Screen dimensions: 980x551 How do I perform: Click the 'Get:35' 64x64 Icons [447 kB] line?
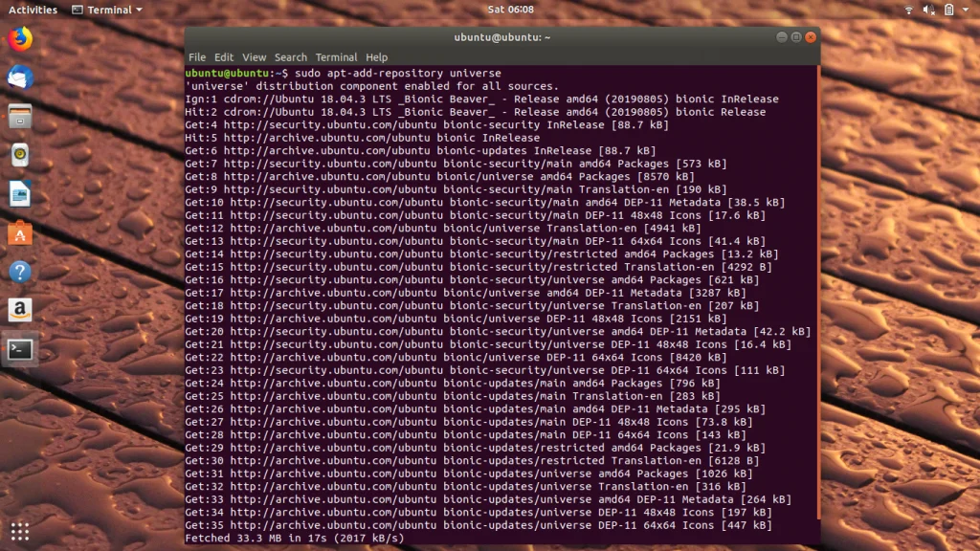coord(479,525)
